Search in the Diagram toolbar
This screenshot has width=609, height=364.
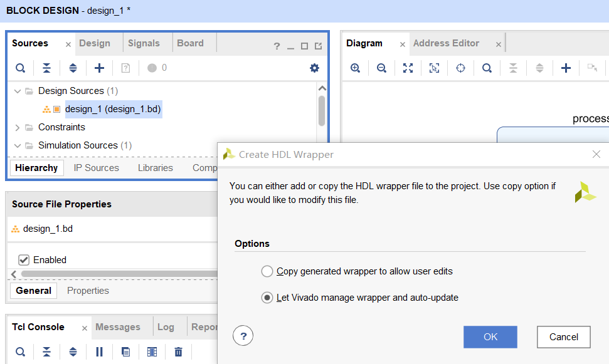click(x=487, y=68)
